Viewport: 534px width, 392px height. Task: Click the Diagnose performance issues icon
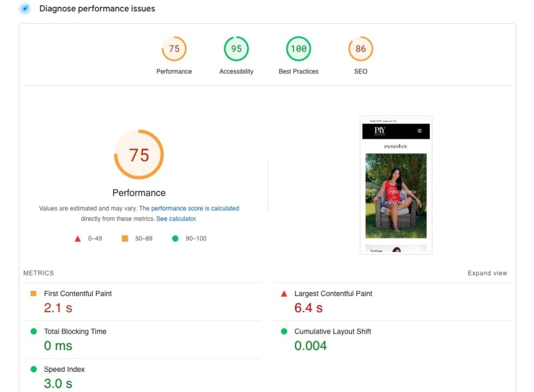(x=25, y=9)
